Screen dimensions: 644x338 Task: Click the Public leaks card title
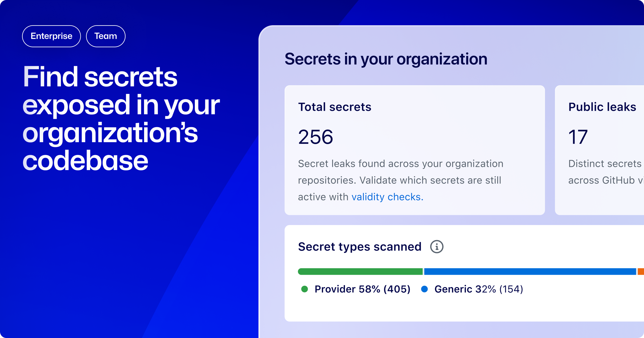pos(602,107)
